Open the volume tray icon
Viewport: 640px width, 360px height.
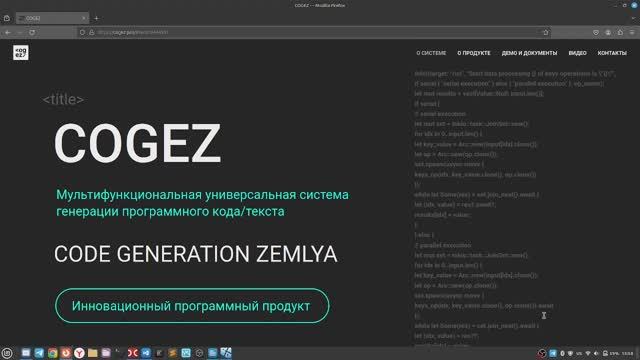pos(596,353)
